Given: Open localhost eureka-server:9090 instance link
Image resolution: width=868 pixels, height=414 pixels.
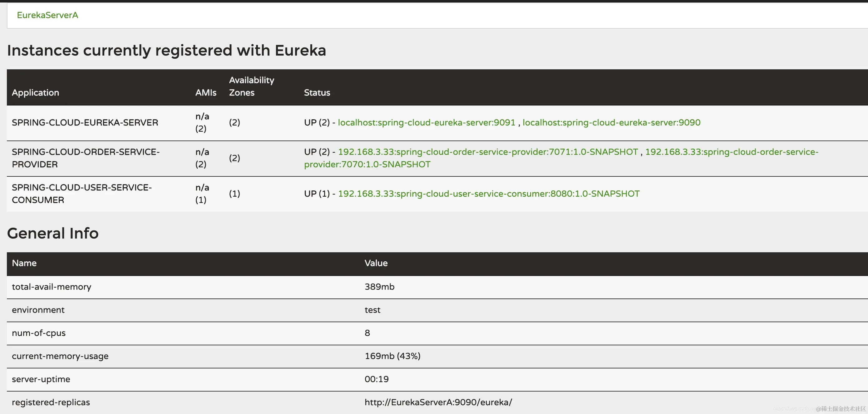Looking at the screenshot, I should 611,122.
